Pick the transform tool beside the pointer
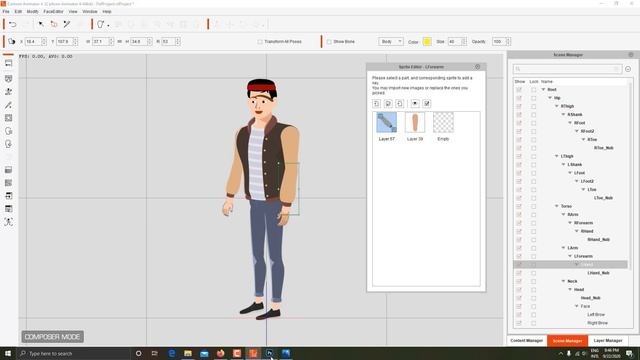Viewport: 640px width, 360px height. [54, 24]
